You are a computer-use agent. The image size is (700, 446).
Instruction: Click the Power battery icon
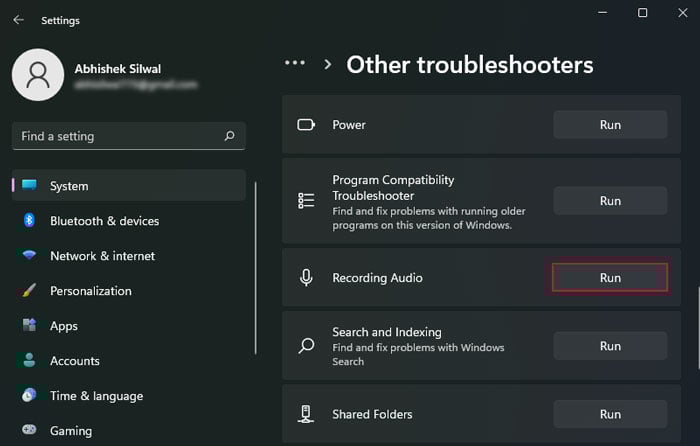pos(306,125)
